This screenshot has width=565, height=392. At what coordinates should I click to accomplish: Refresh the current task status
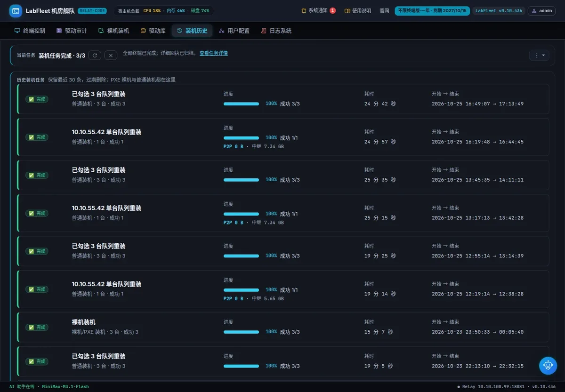click(x=95, y=56)
